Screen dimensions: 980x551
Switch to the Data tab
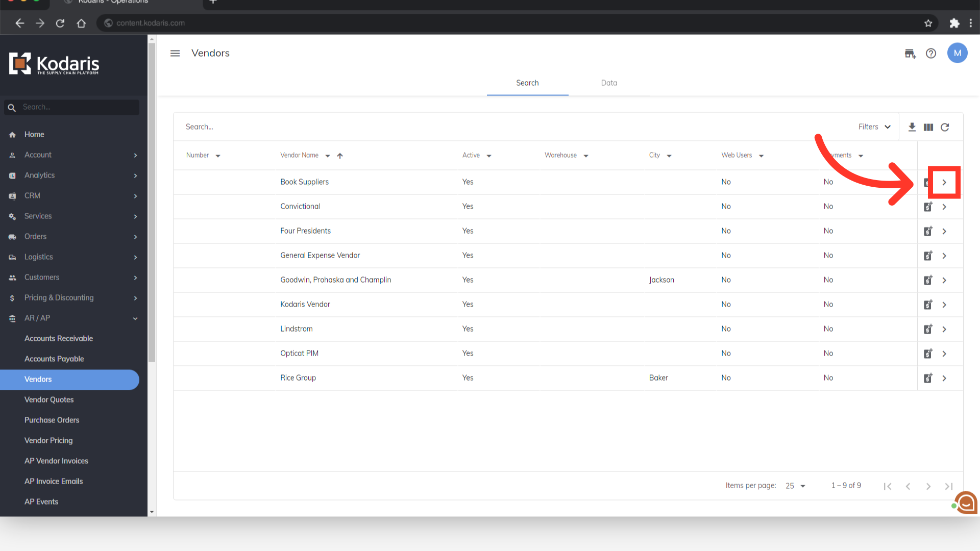(609, 83)
